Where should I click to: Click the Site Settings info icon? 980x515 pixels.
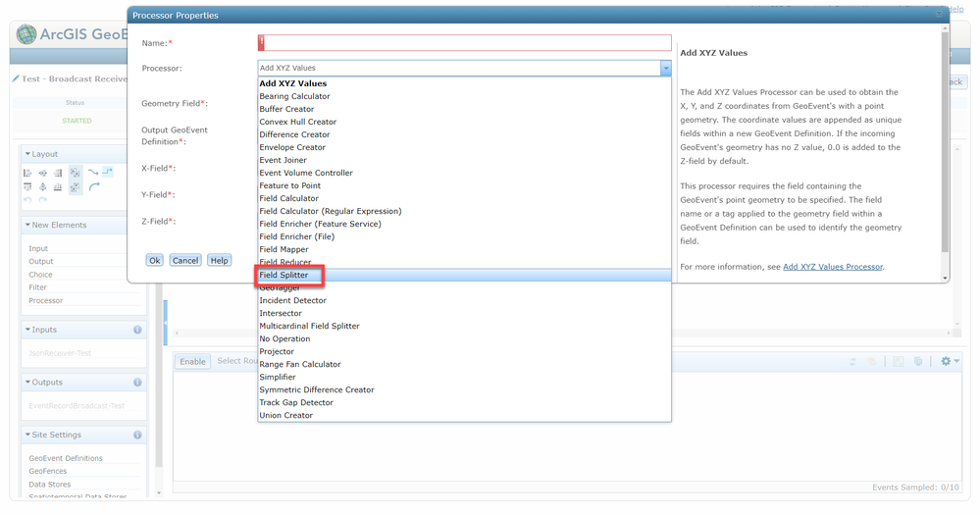pos(137,435)
